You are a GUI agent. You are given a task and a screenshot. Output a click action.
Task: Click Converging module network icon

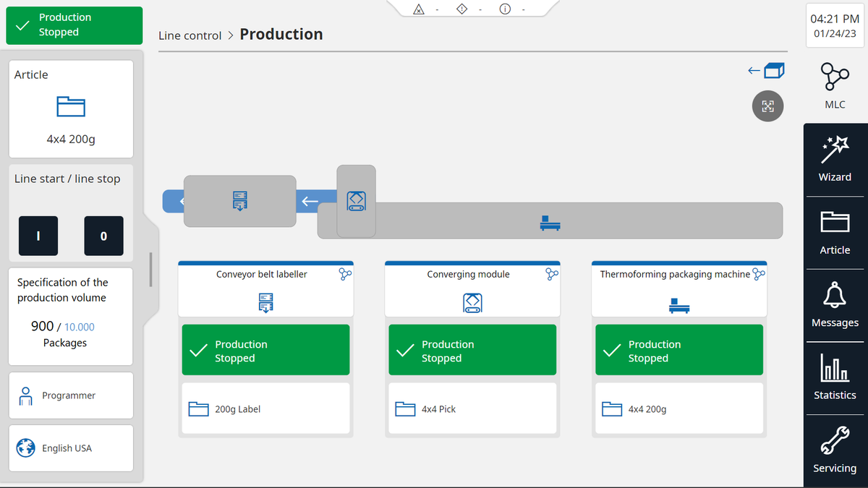tap(552, 274)
